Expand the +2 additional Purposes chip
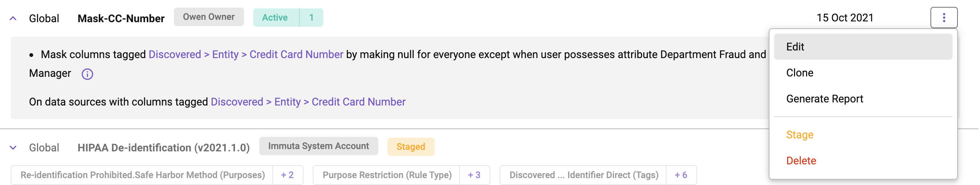The width and height of the screenshot is (980, 185). click(288, 175)
